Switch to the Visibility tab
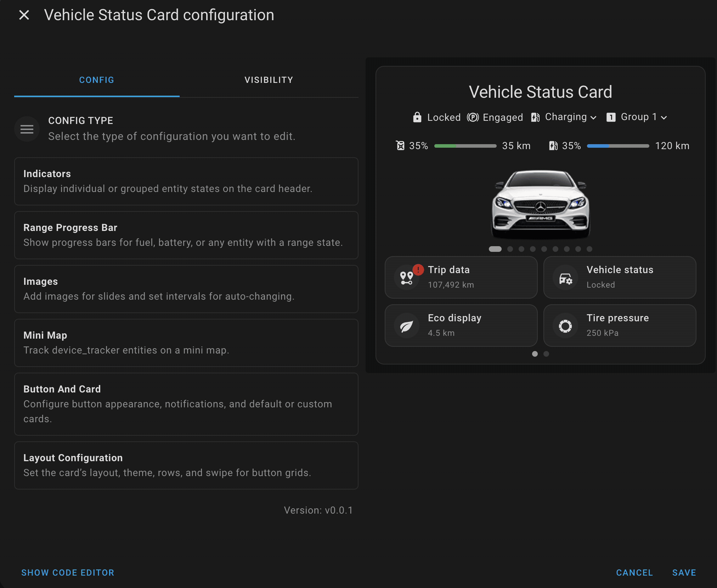The height and width of the screenshot is (588, 717). 269,80
